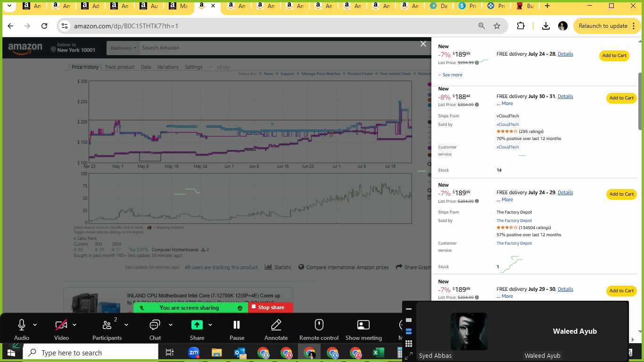The width and height of the screenshot is (644, 362).
Task: Pause the screen share
Action: click(237, 325)
